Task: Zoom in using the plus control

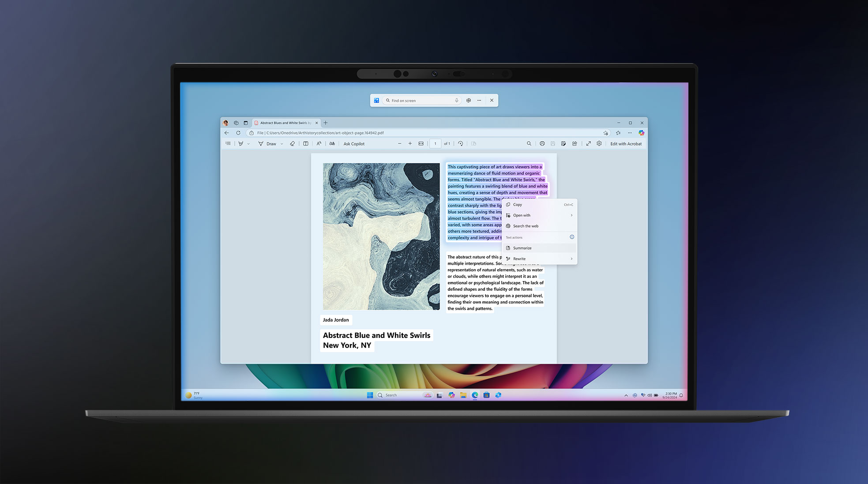Action: (410, 143)
